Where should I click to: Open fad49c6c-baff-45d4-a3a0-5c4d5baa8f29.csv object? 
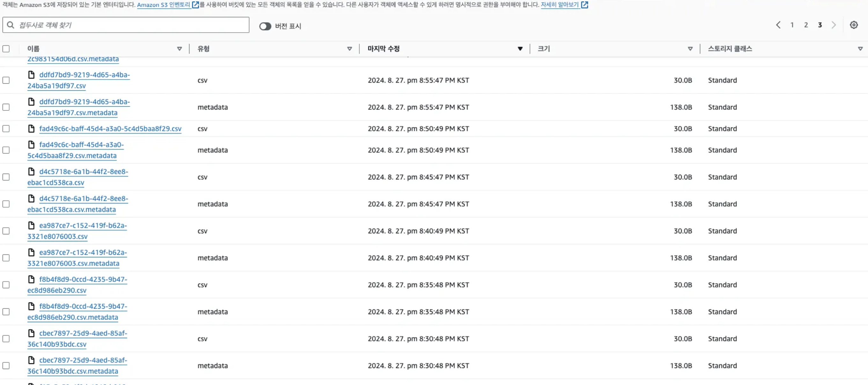tap(110, 129)
